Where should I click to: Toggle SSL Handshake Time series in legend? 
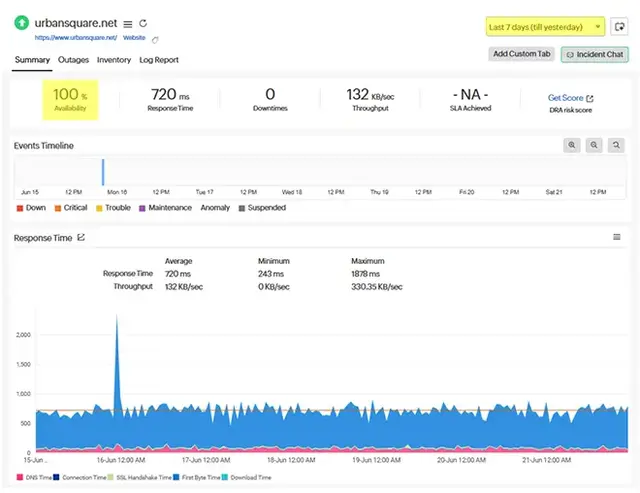140,477
